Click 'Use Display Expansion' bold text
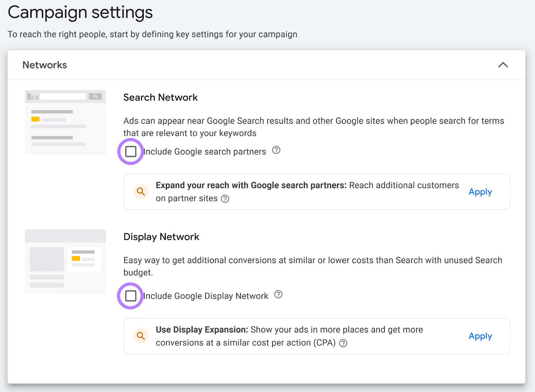535x392 pixels. coord(202,330)
